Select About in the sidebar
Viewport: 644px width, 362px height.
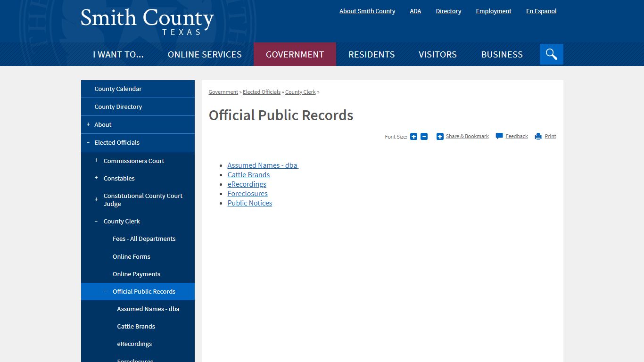[x=103, y=125]
